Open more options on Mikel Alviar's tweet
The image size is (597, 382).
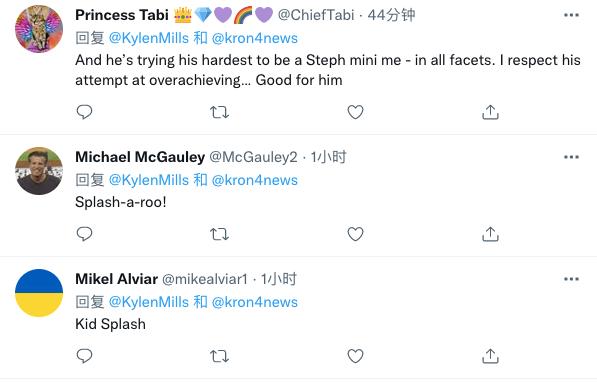(571, 279)
